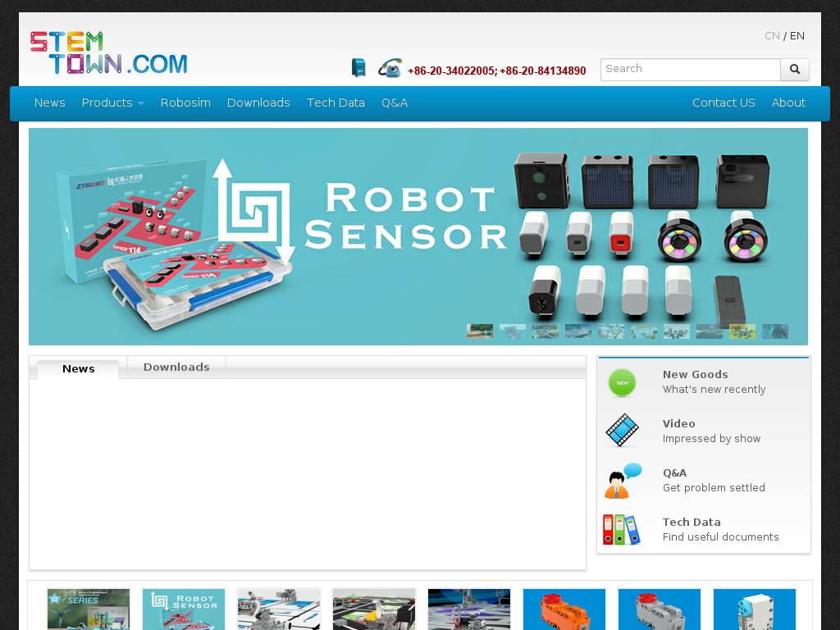
Task: Switch language to EN
Action: [x=797, y=36]
